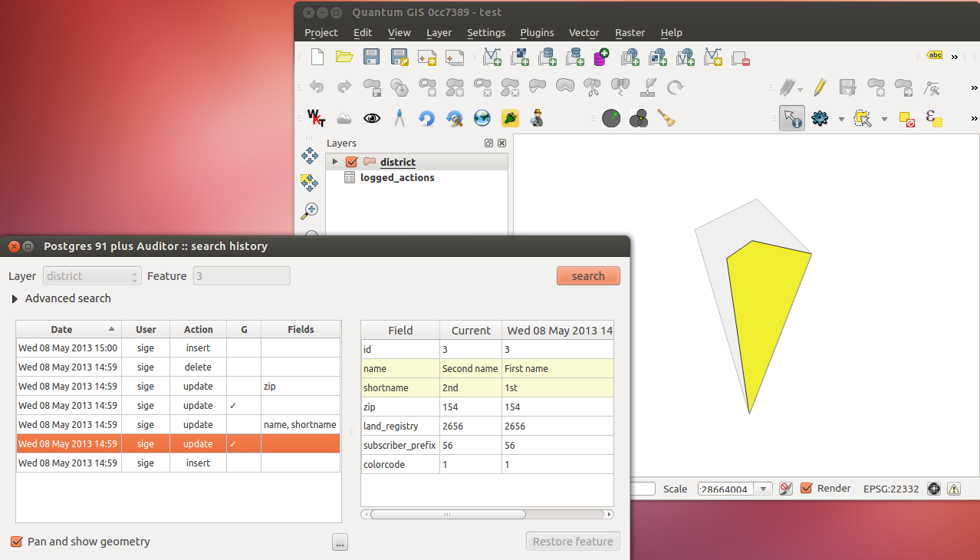
Task: Open a project with the folder icon
Action: [344, 57]
